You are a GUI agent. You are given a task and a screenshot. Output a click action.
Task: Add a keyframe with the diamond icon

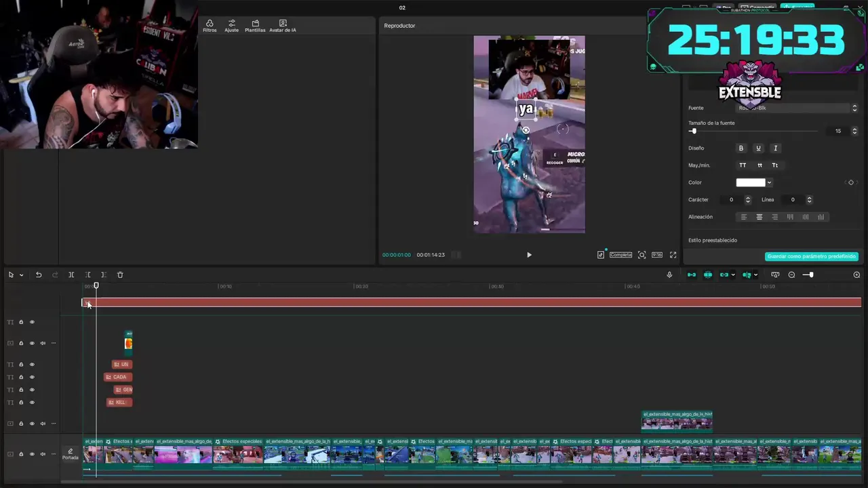pos(851,182)
